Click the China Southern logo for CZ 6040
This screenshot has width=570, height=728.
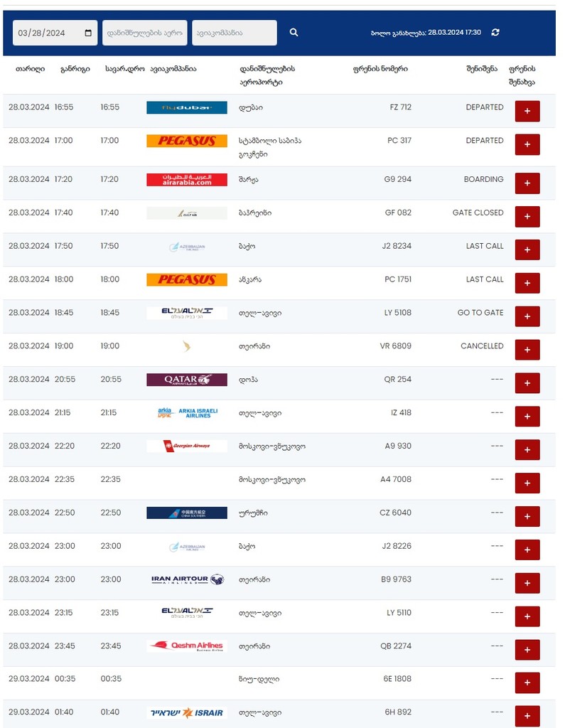[187, 513]
